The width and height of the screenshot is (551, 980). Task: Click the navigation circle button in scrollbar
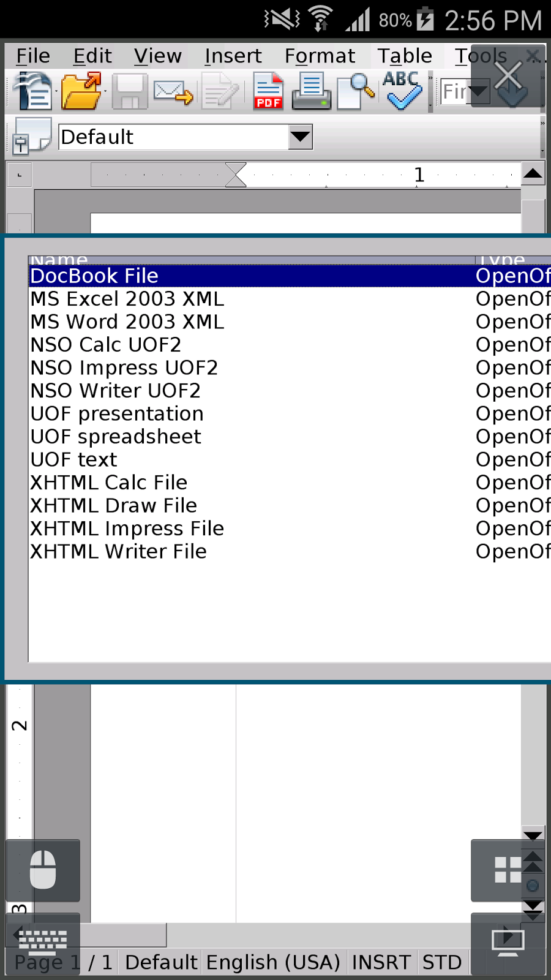coord(533,886)
